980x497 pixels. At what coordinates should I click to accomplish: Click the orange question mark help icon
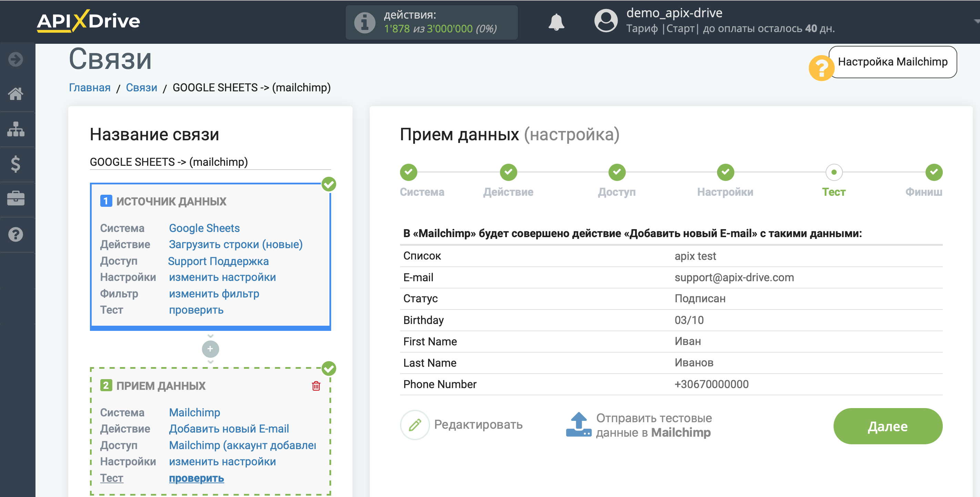tap(821, 68)
